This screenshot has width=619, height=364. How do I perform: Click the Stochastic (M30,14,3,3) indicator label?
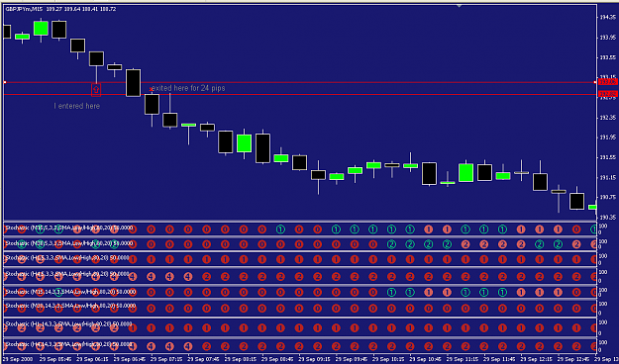point(70,306)
